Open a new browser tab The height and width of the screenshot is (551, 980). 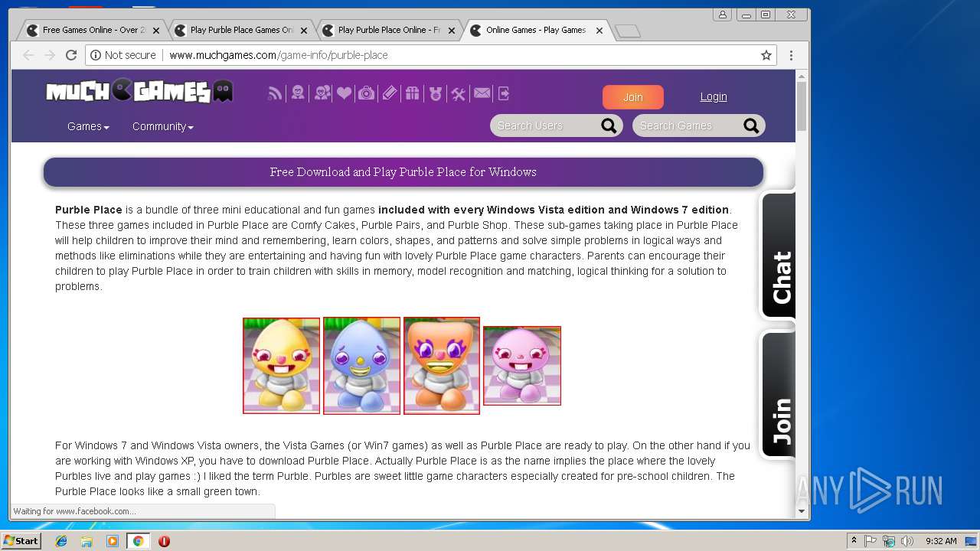click(x=628, y=31)
